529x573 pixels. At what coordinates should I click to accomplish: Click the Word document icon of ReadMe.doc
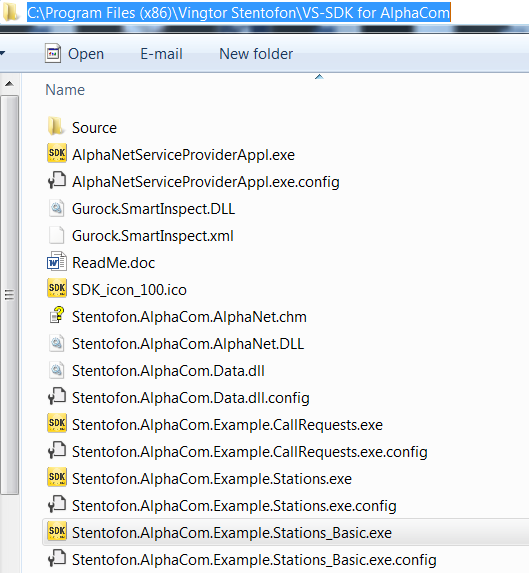57,261
